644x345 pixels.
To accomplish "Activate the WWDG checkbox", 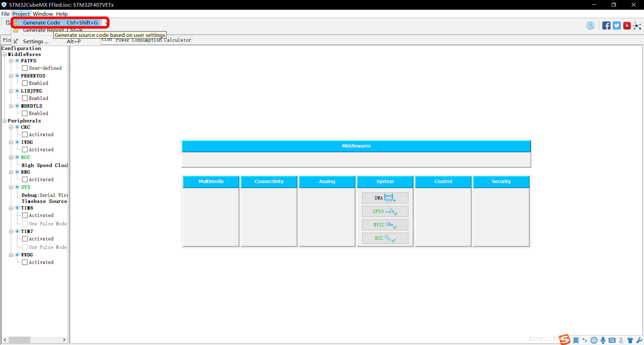I will click(x=25, y=262).
